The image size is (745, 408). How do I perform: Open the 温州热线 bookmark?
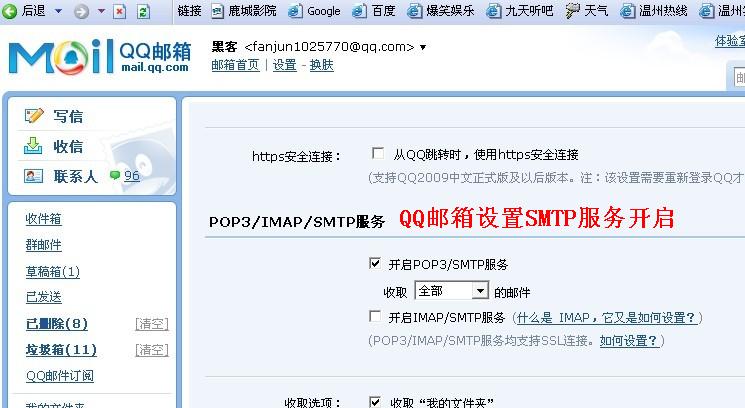pyautogui.click(x=654, y=11)
